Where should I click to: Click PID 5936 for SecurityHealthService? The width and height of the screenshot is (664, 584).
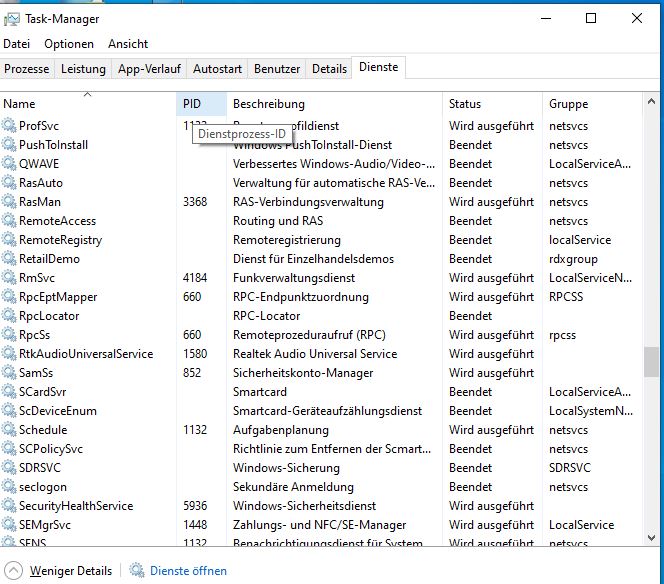click(x=195, y=506)
